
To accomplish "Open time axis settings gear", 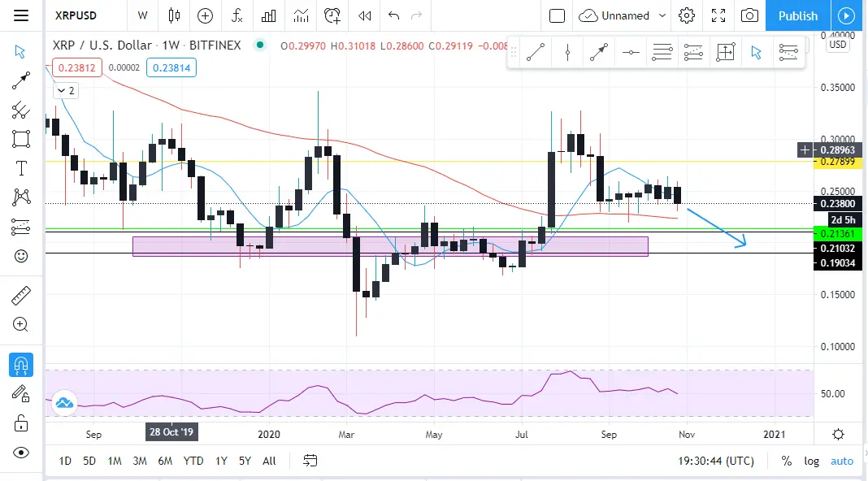I will click(838, 434).
